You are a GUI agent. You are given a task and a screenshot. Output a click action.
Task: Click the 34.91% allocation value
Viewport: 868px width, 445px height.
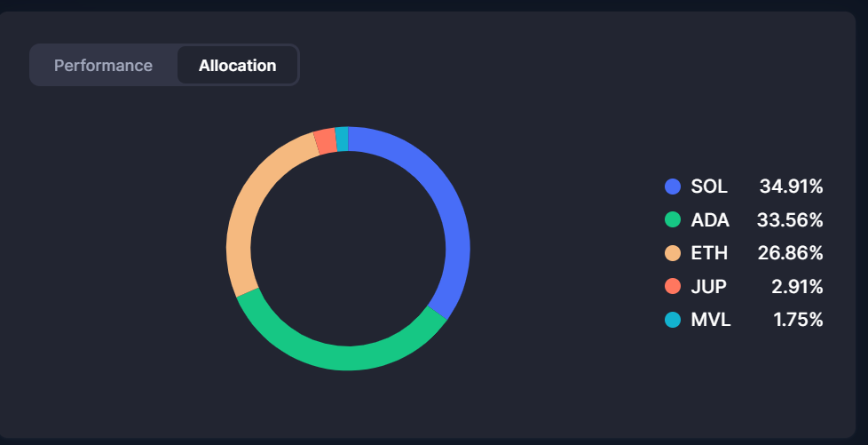[x=791, y=187]
